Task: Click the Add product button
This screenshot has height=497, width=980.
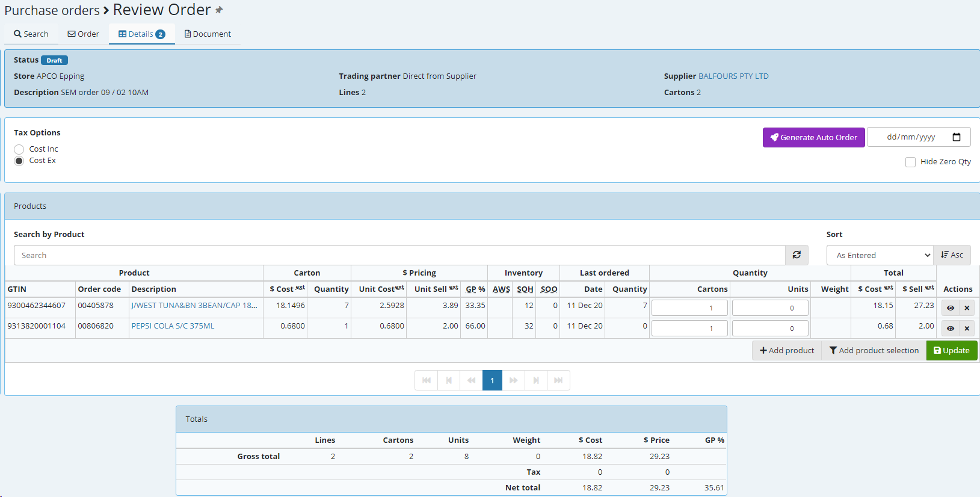Action: pos(786,350)
